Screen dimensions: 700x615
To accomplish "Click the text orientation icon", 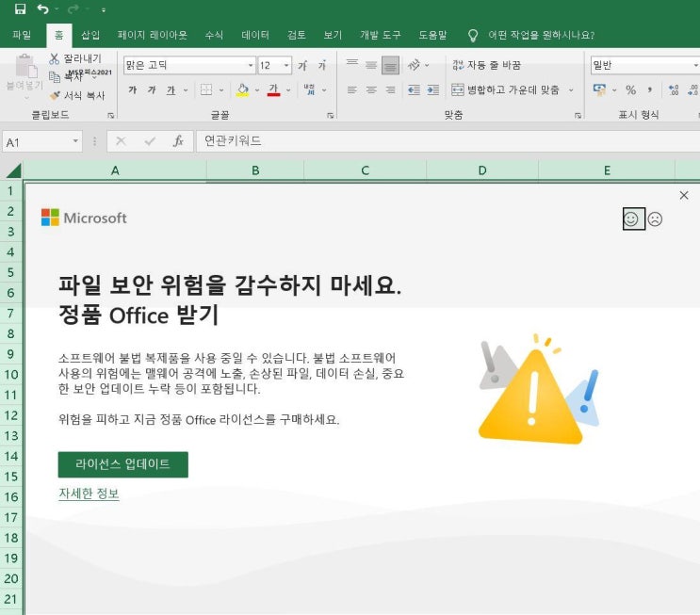I will [x=414, y=65].
